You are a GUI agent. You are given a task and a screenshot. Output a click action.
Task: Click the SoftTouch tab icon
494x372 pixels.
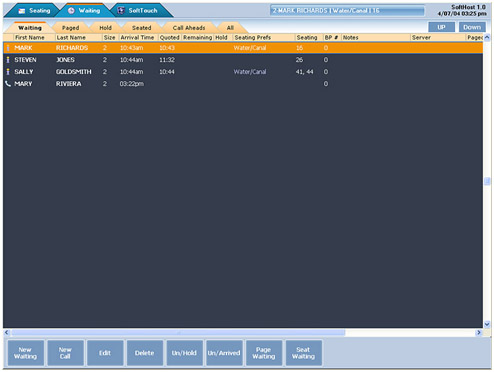[x=121, y=11]
